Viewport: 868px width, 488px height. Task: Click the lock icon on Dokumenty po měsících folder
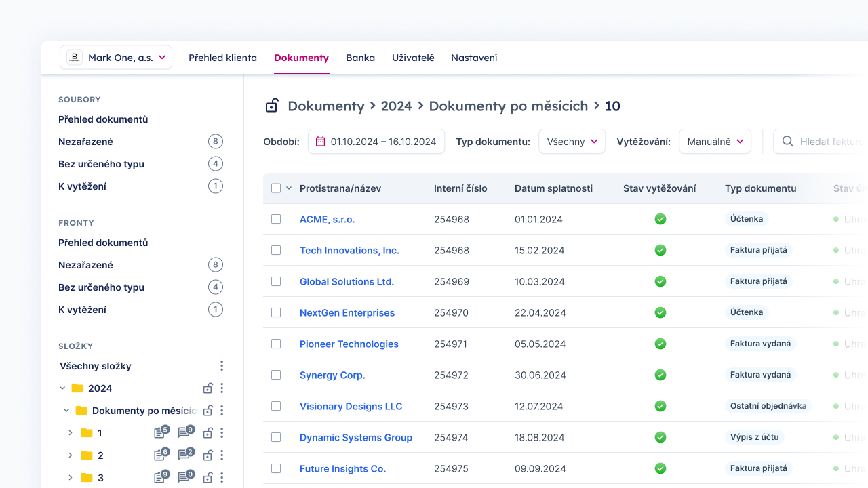[208, 411]
